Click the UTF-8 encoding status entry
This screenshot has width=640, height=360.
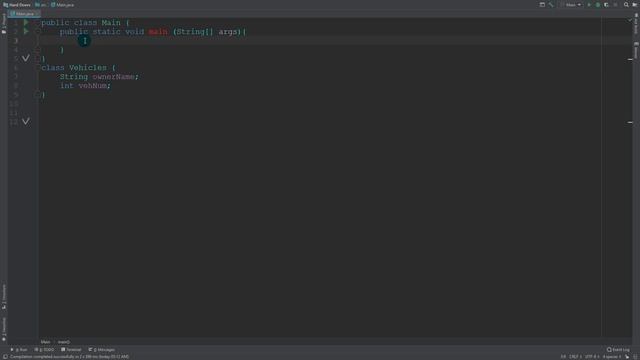[592, 357]
